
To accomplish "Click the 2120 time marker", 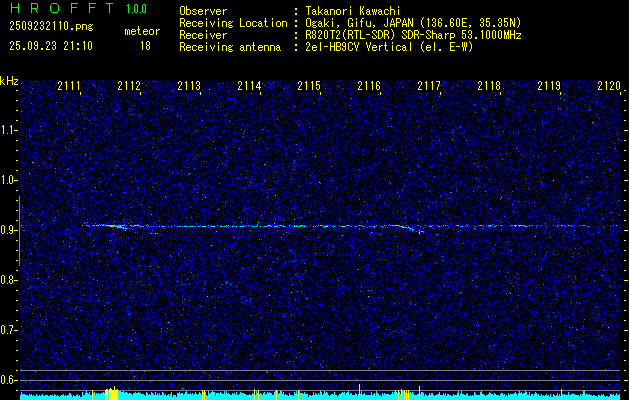I will (x=609, y=85).
